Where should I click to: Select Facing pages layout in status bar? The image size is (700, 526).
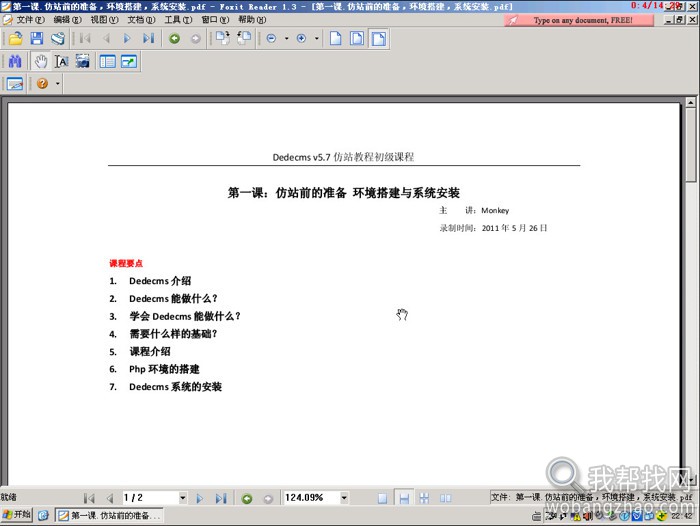click(x=446, y=498)
